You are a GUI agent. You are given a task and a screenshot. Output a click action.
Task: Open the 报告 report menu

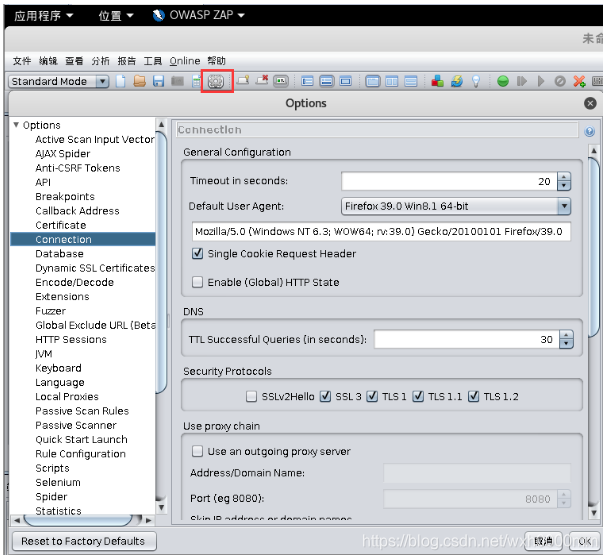(127, 61)
